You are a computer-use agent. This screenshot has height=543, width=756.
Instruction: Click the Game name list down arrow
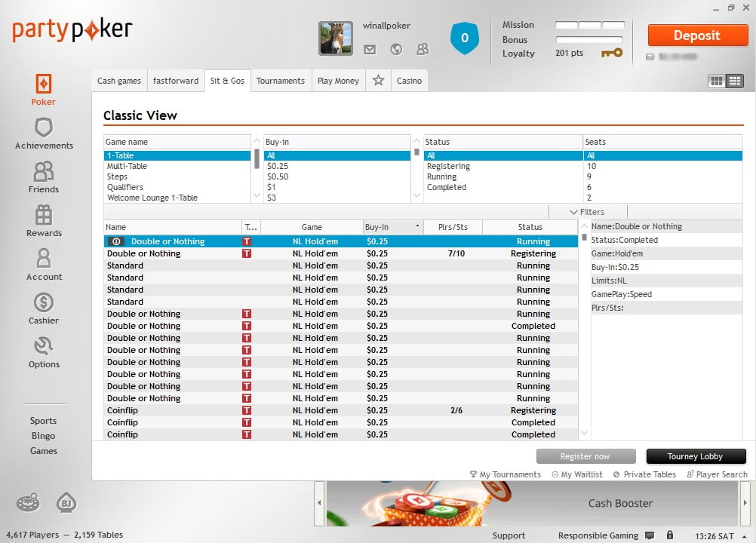[257, 195]
